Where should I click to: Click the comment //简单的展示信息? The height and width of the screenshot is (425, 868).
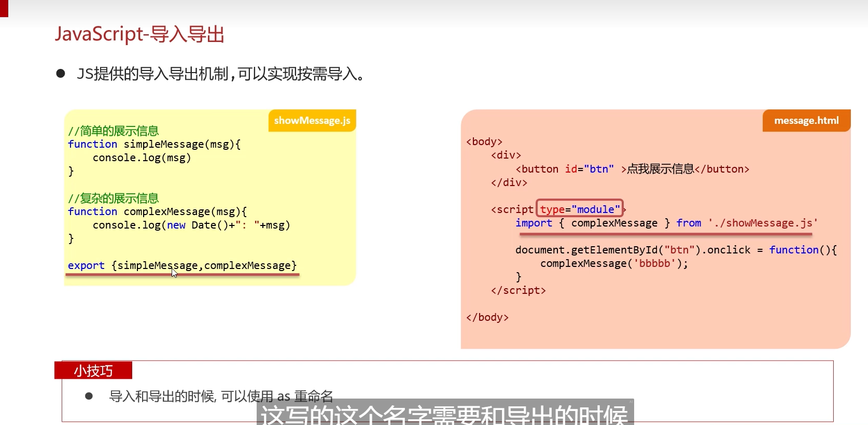point(114,131)
